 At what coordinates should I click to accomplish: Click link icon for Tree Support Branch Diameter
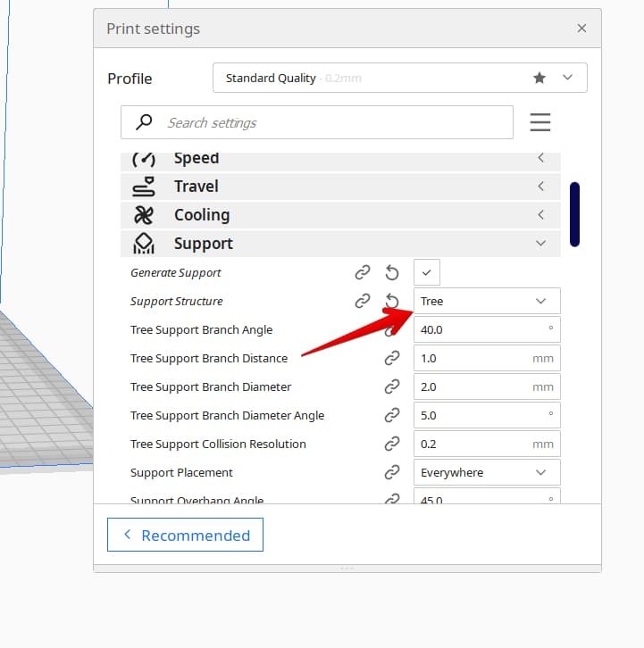pyautogui.click(x=392, y=386)
